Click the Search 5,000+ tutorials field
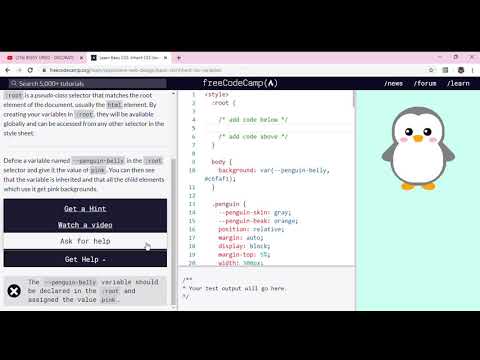480x360 pixels. point(88,83)
